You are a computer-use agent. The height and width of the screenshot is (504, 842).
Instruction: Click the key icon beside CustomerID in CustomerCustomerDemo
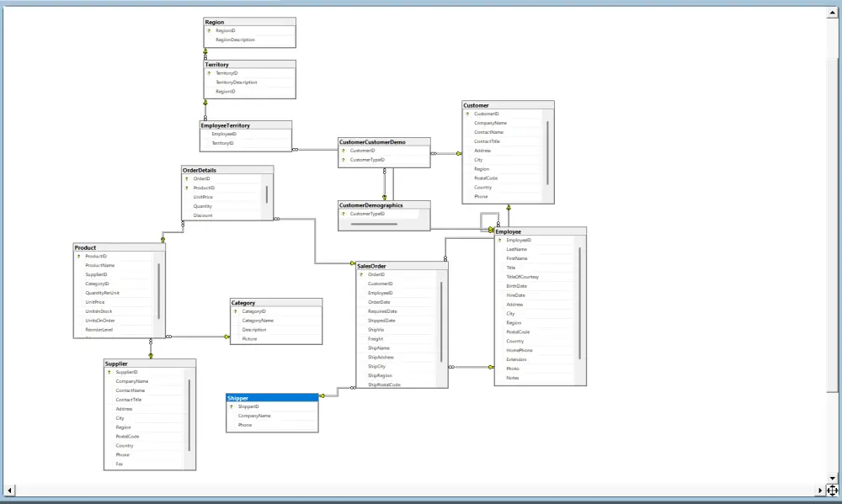point(343,150)
